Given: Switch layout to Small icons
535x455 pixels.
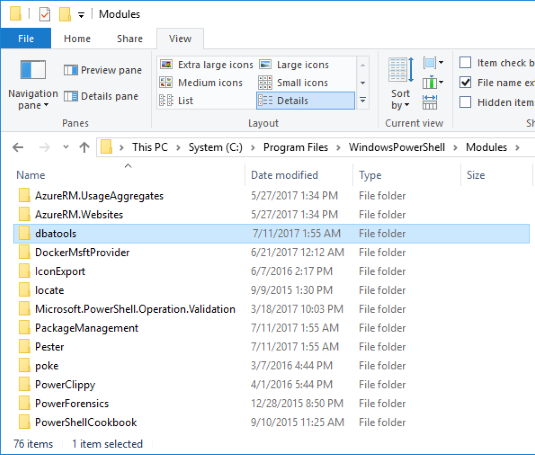Looking at the screenshot, I should (293, 83).
